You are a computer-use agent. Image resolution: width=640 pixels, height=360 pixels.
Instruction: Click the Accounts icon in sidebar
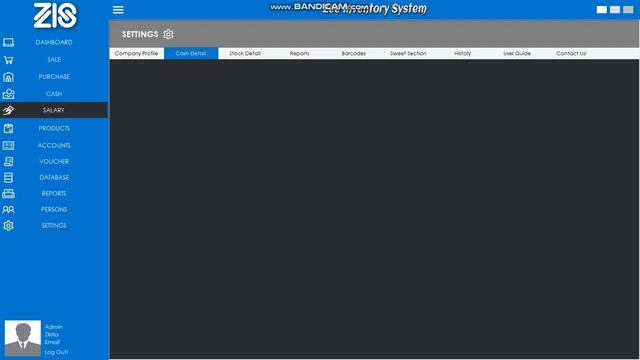click(8, 145)
